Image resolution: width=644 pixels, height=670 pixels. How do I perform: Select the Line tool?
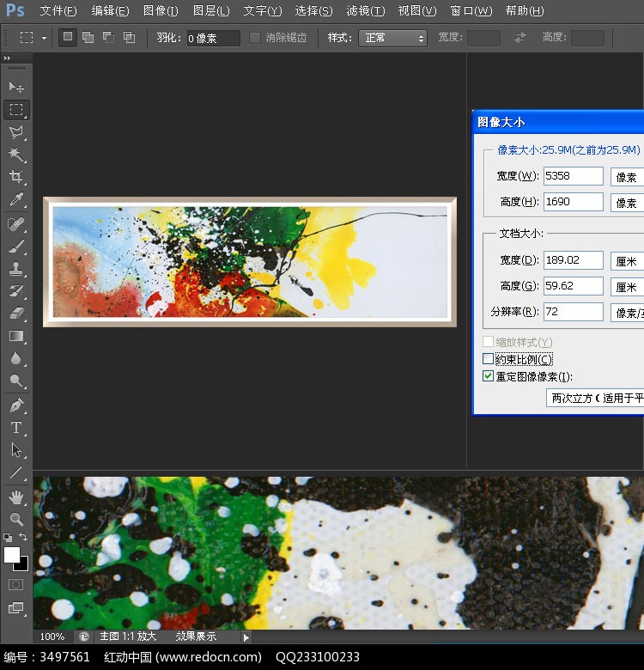[16, 472]
